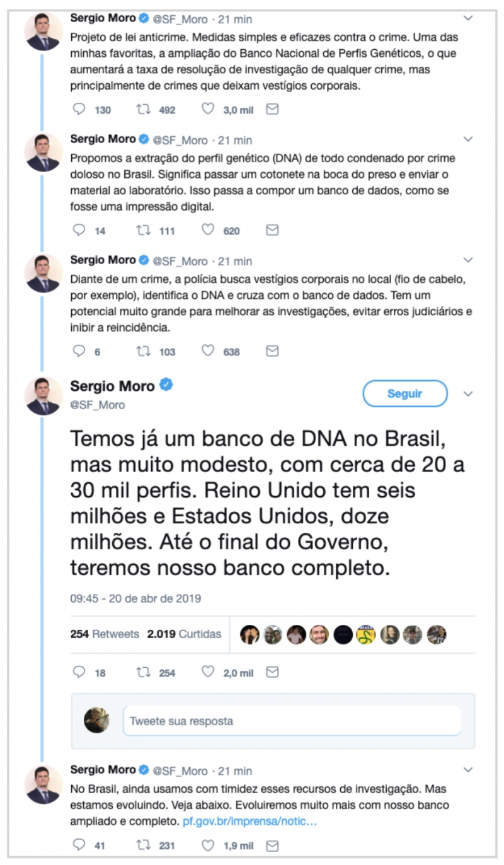Click the Tweete sua resposta reply field
504x865 pixels.
[291, 721]
